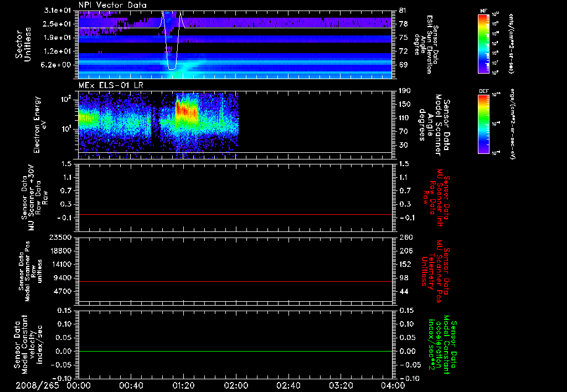Viewport: 567px width, 392px height.
Task: Click the 44 telemetry tick label
Action: [x=403, y=291]
